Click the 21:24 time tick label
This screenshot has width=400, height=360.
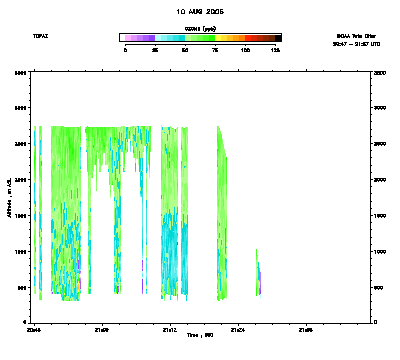tap(238, 330)
